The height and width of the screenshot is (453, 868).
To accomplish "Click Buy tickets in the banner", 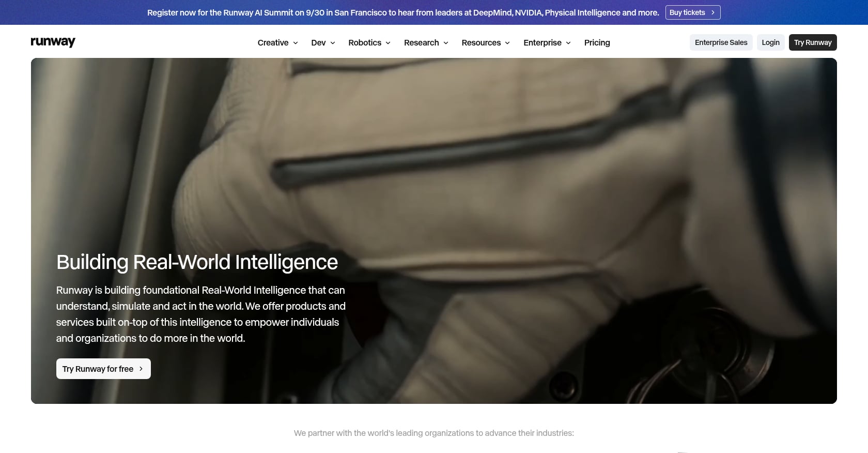I will coord(693,12).
